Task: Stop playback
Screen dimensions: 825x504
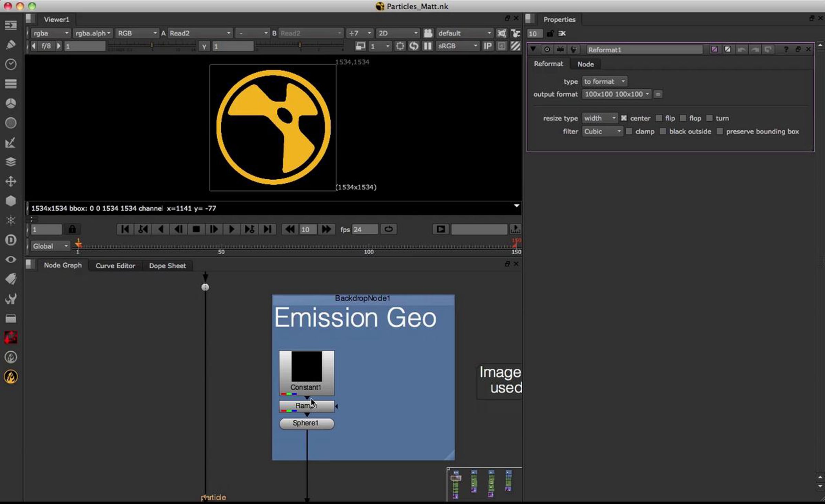Action: (196, 229)
